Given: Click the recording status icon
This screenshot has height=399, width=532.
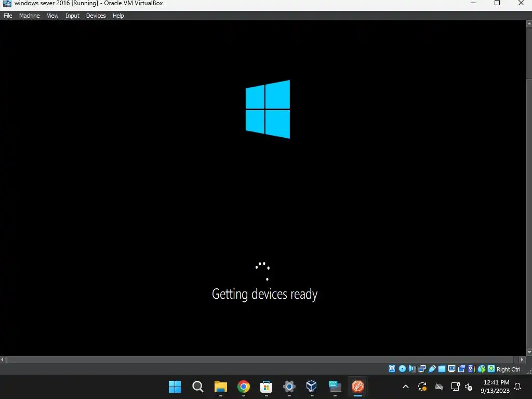Looking at the screenshot, I should tap(461, 369).
